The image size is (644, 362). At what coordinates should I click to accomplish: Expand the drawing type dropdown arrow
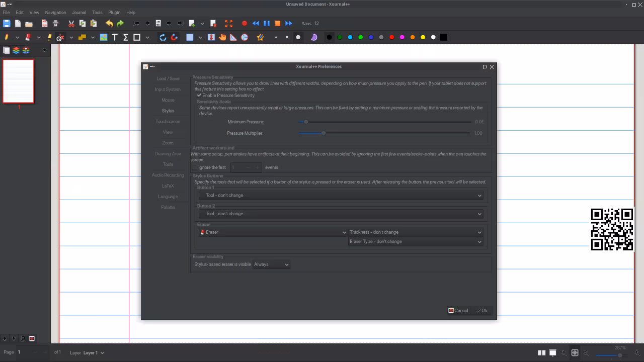[x=147, y=37]
